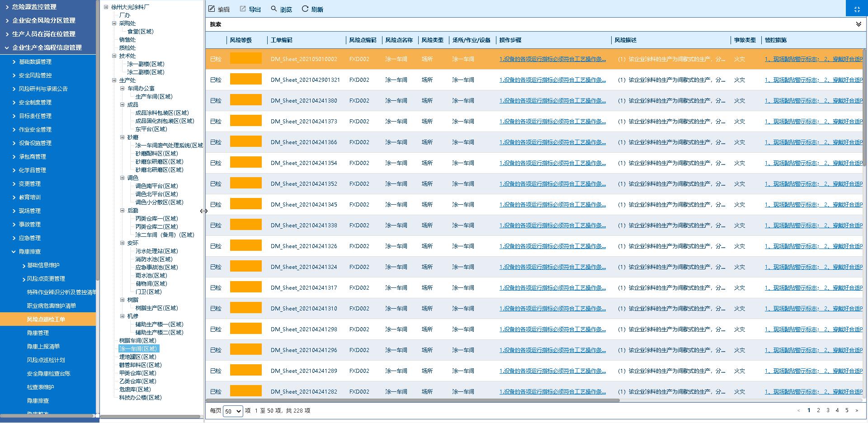The height and width of the screenshot is (423, 868).
Task: Collapse the 隐患排查 sidebar menu
Action: click(x=14, y=252)
